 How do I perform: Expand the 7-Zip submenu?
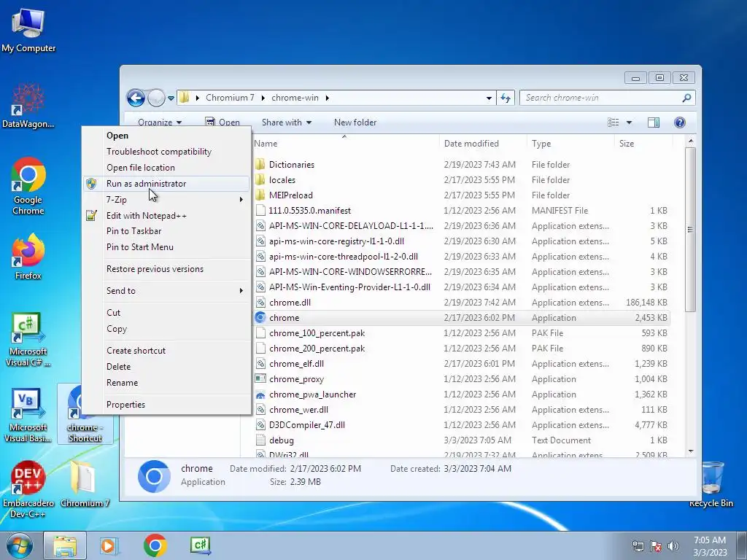pos(241,200)
